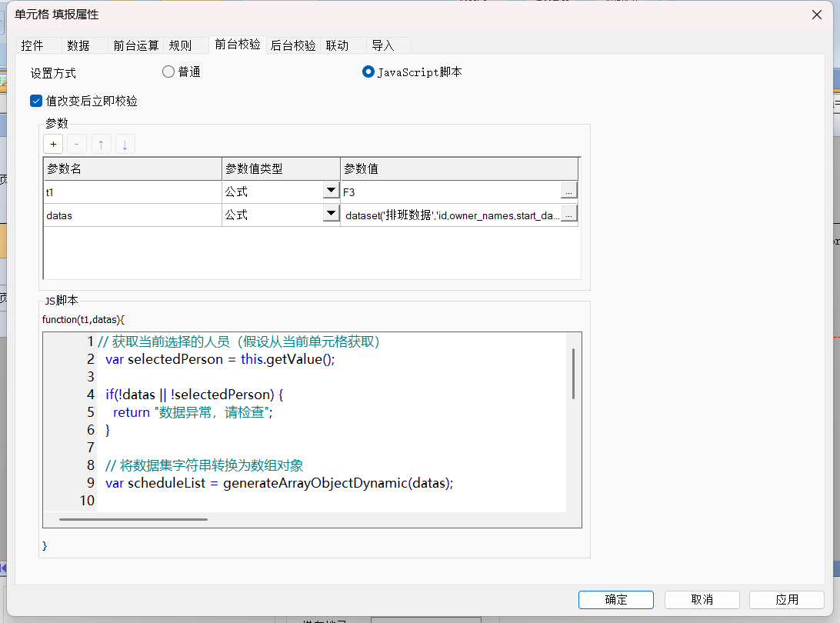Toggle 值改变后立即校验 checkbox

36,101
